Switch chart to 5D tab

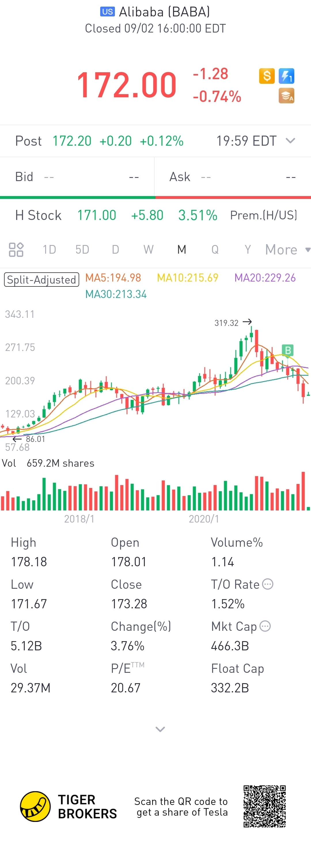(x=82, y=250)
